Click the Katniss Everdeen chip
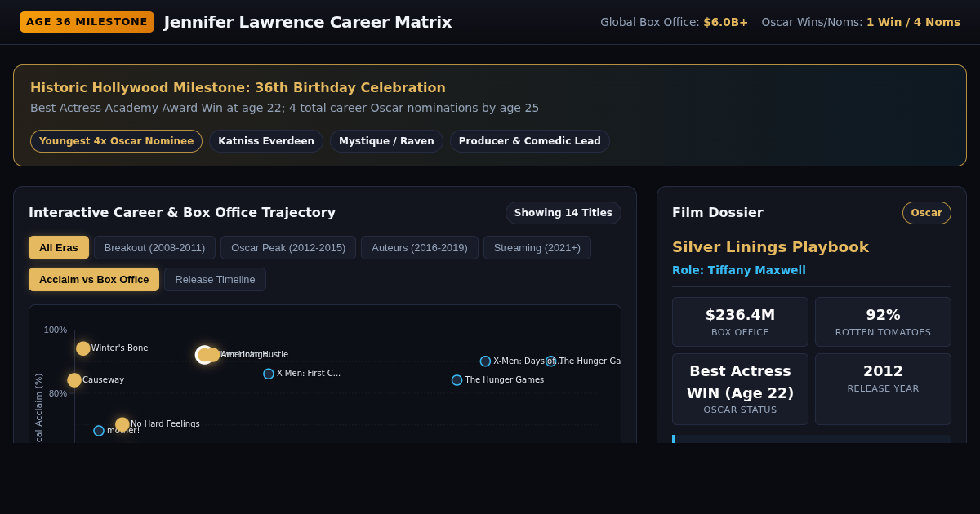Viewport: 980px width, 514px height. [266, 141]
